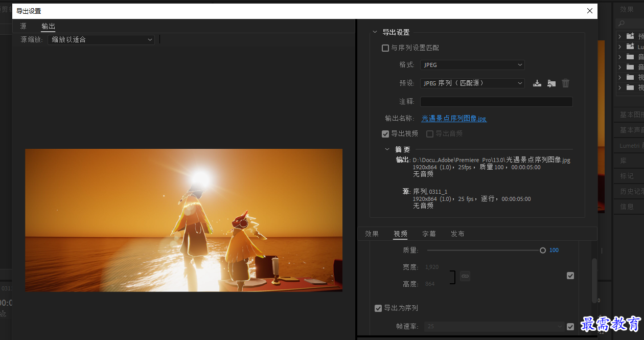Click the import preset icon
This screenshot has width=644, height=340.
pyautogui.click(x=551, y=83)
